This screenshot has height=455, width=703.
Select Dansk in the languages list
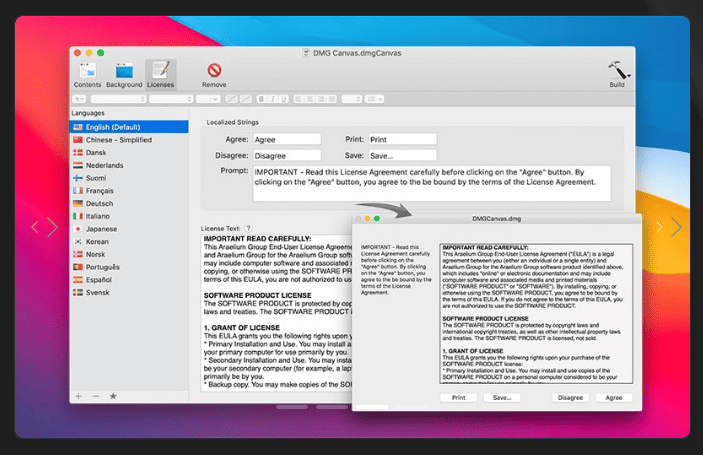(129, 152)
